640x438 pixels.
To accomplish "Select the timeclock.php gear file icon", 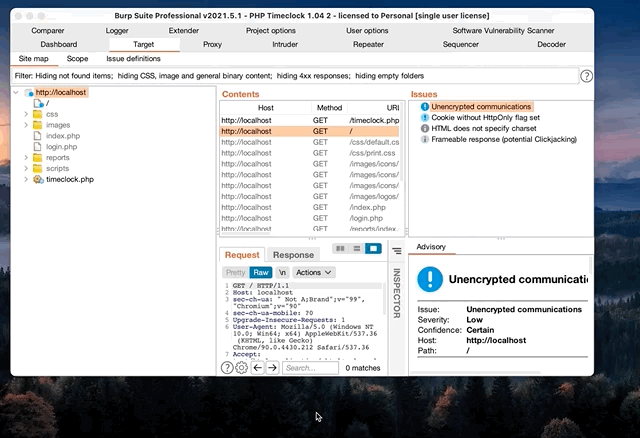I will click(x=38, y=180).
